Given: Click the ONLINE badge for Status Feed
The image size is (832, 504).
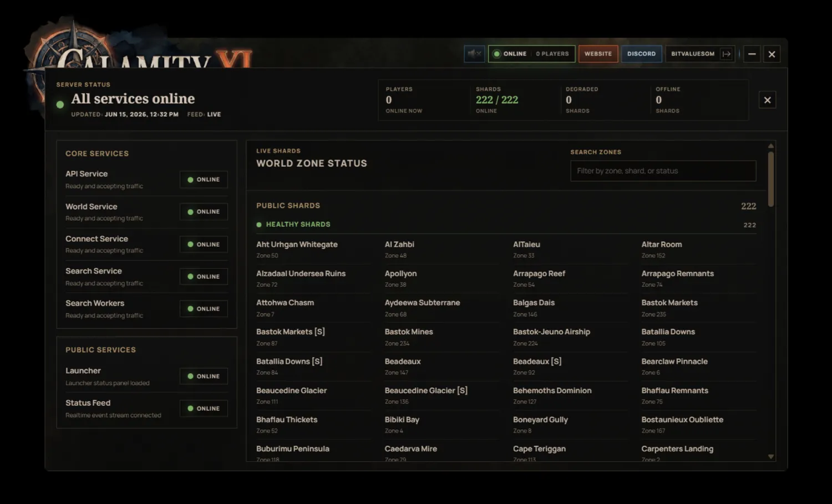Looking at the screenshot, I should click(204, 409).
